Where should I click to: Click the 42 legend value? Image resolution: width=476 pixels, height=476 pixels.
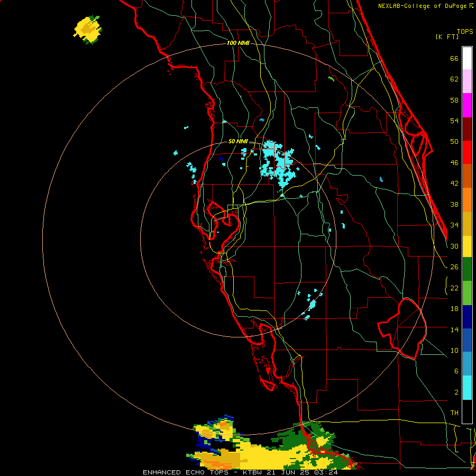tap(454, 184)
